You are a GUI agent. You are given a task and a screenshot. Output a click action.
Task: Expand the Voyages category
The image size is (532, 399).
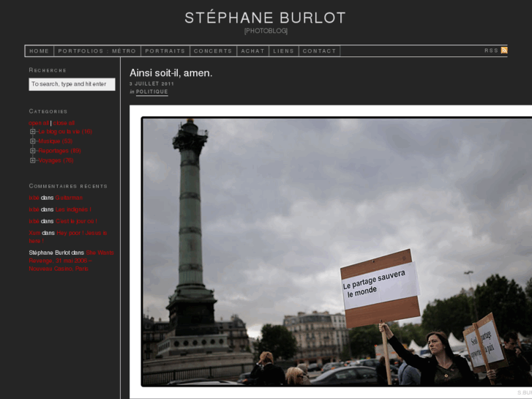tap(33, 160)
